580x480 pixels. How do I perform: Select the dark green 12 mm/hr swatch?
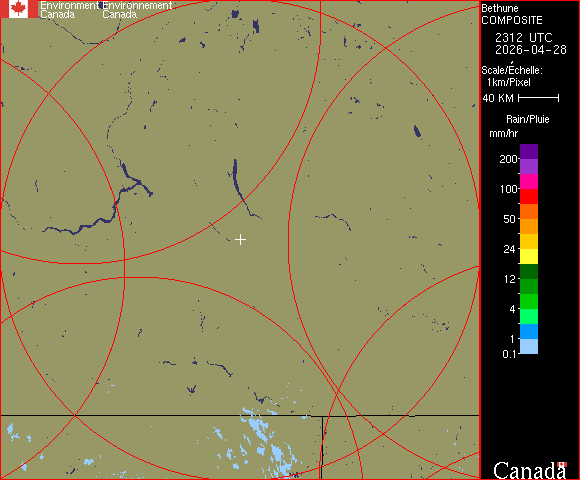click(529, 271)
